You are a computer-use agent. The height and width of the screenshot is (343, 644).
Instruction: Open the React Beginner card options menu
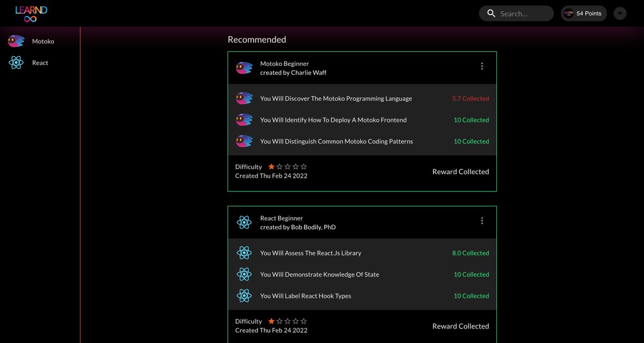[482, 221]
